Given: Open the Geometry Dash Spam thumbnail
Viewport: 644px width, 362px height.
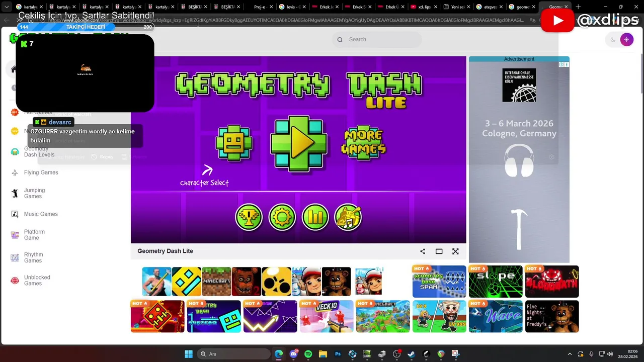Looking at the screenshot, I should (x=439, y=282).
